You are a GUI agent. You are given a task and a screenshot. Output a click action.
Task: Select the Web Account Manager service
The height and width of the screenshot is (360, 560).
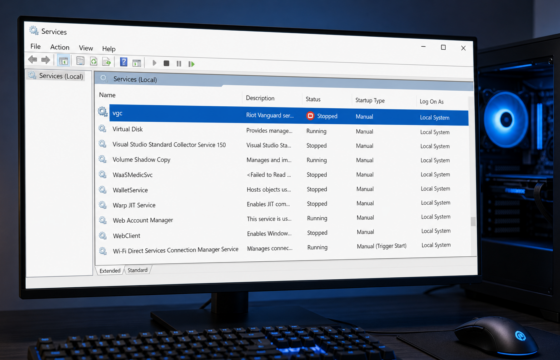[143, 220]
